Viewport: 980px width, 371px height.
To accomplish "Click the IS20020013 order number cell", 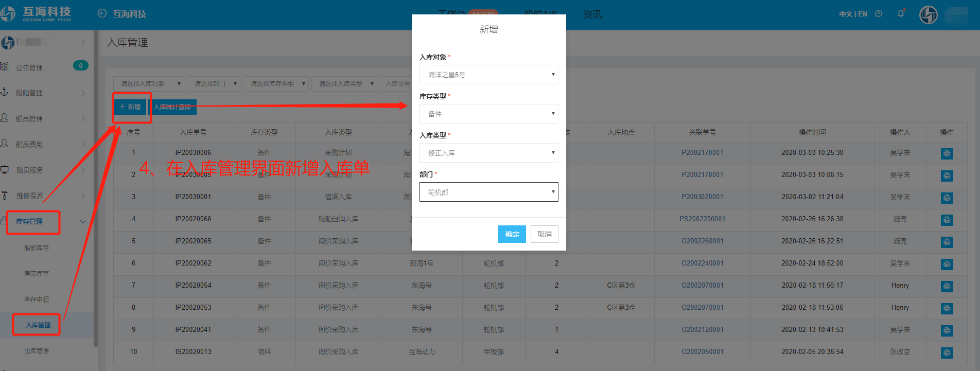I will [193, 351].
